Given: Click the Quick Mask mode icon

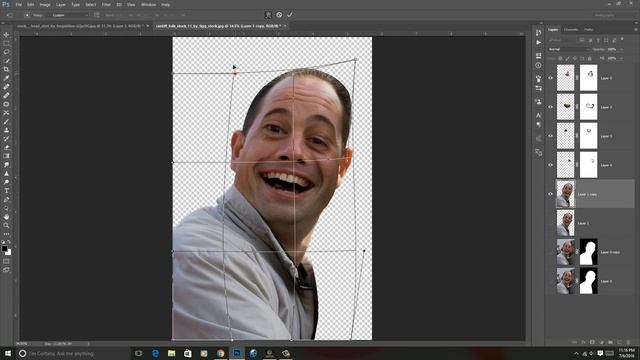Looking at the screenshot, I should [6, 261].
